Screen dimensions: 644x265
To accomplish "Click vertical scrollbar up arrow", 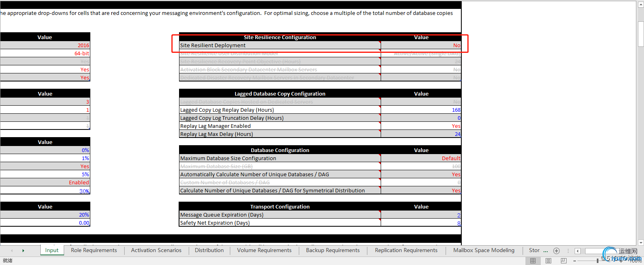I will pyautogui.click(x=641, y=5).
